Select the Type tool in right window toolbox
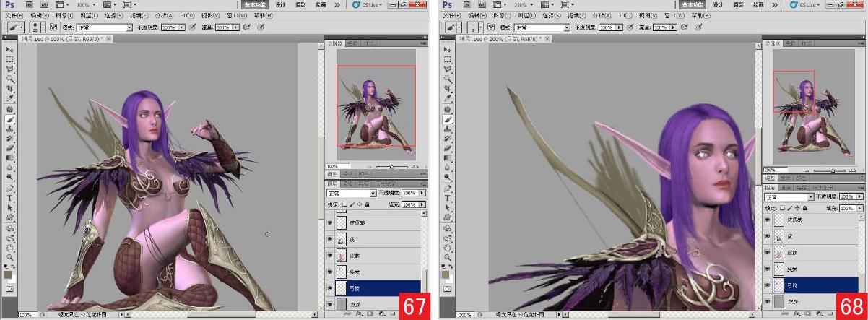This screenshot has width=868, height=320. (x=448, y=196)
